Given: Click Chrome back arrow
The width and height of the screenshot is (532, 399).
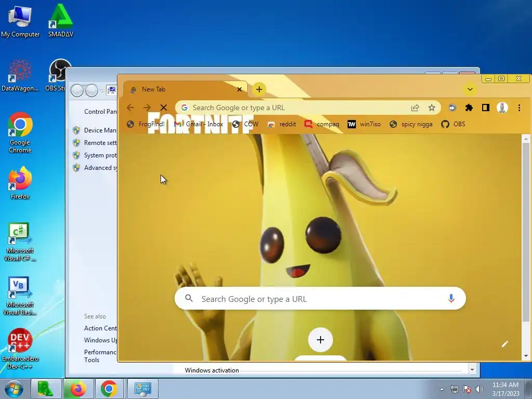Looking at the screenshot, I should click(x=130, y=108).
